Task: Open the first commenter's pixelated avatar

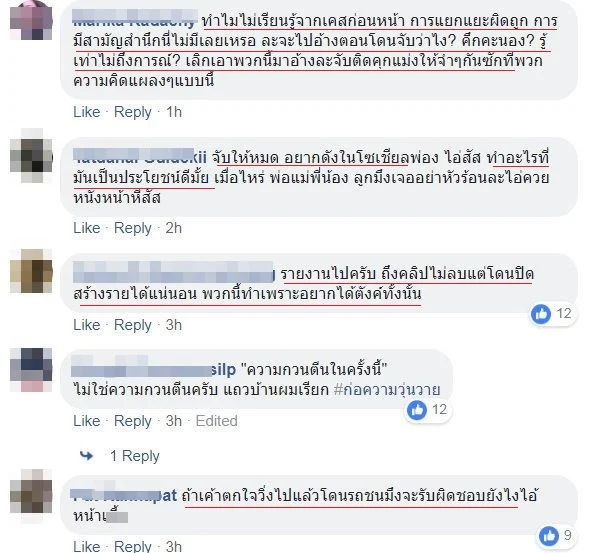Action: click(31, 19)
